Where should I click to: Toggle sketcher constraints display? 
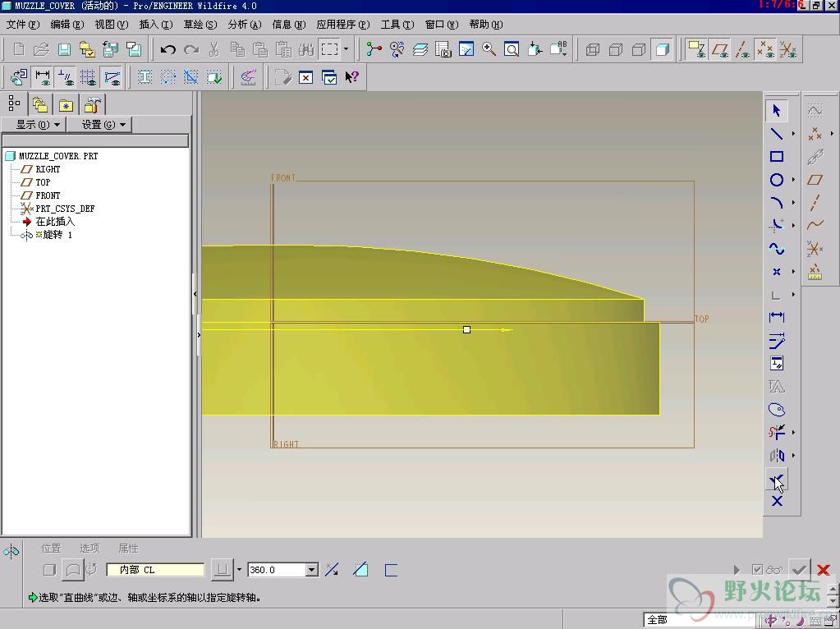tap(66, 78)
